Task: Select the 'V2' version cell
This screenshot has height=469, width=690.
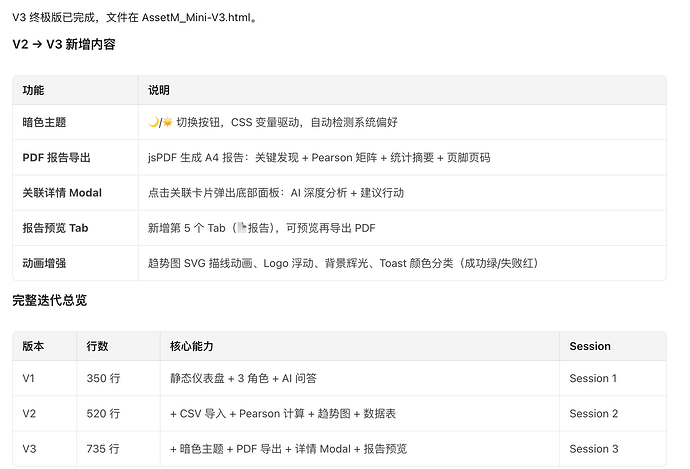Action: pos(44,414)
